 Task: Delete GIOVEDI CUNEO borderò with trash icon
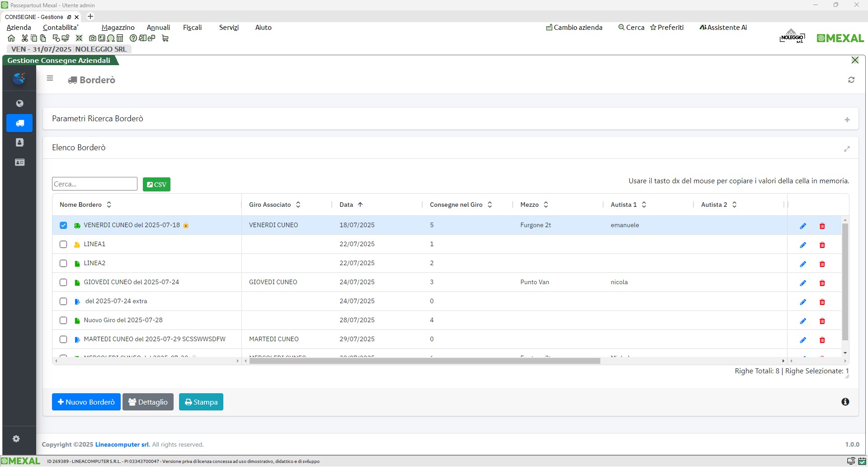click(822, 283)
